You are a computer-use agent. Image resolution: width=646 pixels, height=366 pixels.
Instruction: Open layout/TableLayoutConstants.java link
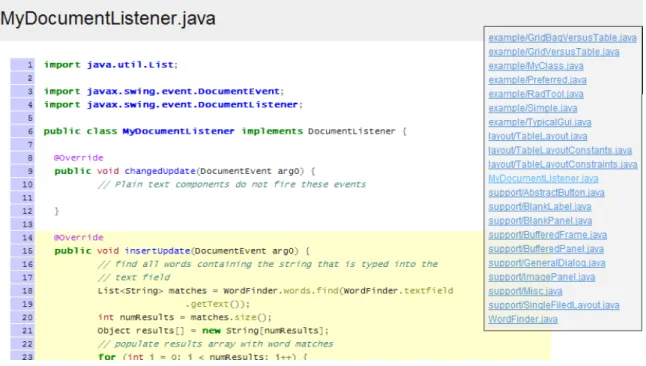click(560, 150)
